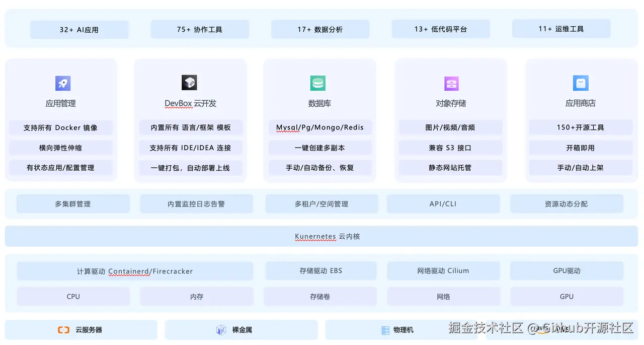The height and width of the screenshot is (345, 644).
Task: Click the DevBox cube icon
Action: click(189, 83)
